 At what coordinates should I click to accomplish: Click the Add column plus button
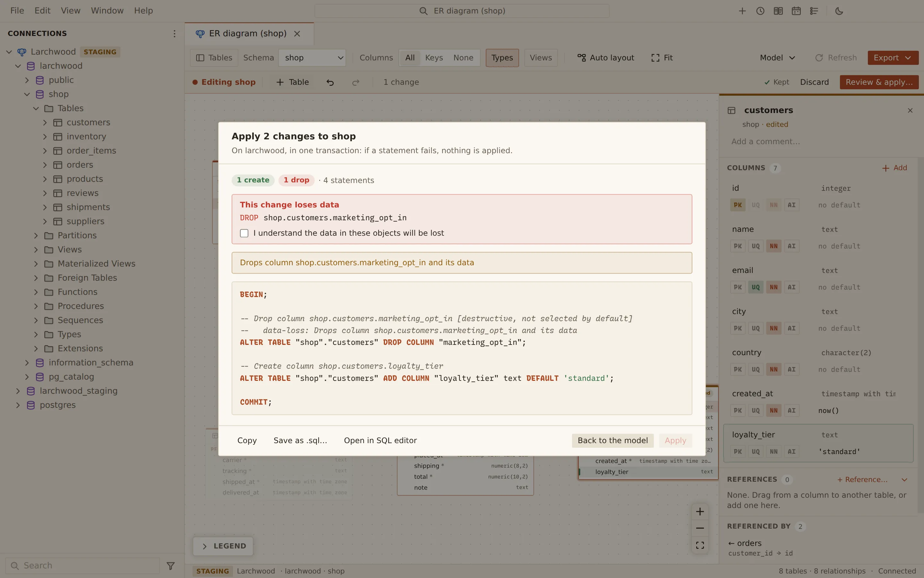click(894, 168)
